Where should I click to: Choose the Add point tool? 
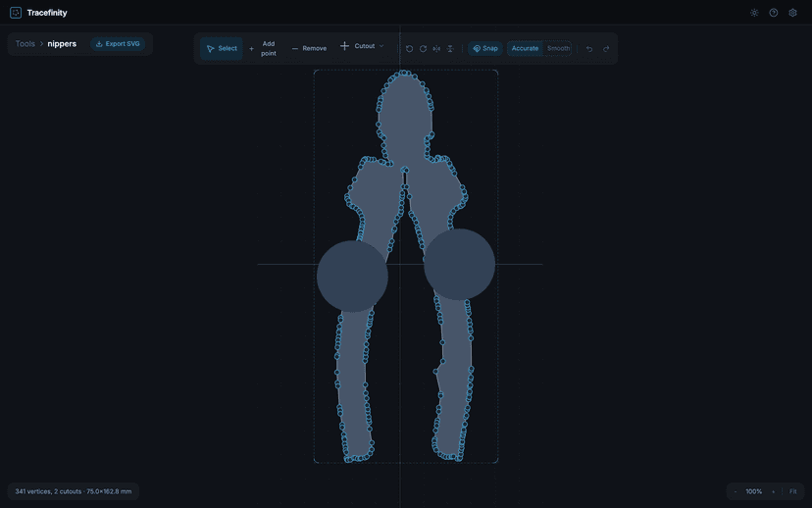263,49
